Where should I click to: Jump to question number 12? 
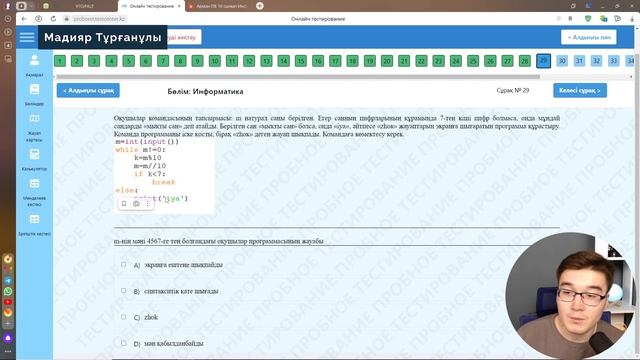click(249, 61)
